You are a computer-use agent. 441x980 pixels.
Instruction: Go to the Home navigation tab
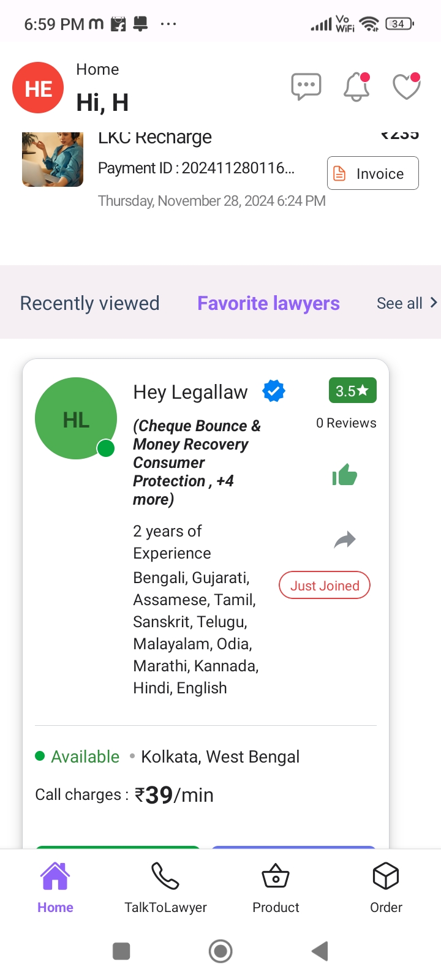55,886
